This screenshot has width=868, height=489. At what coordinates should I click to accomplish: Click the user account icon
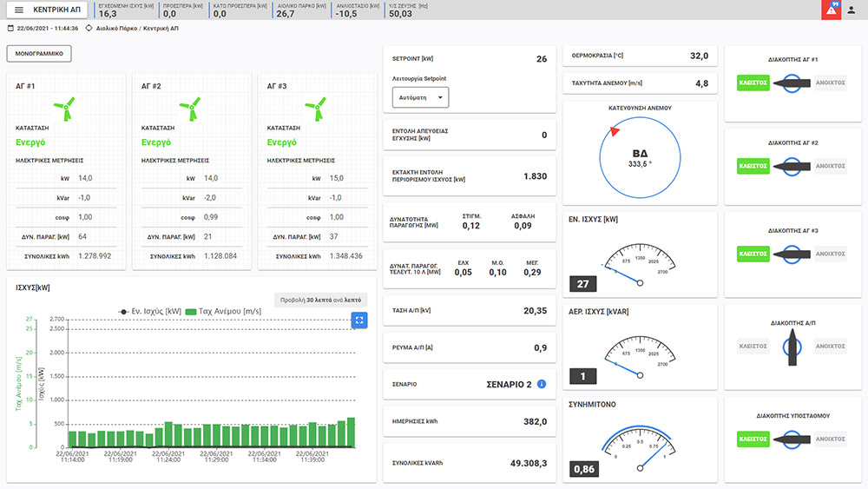coord(852,10)
